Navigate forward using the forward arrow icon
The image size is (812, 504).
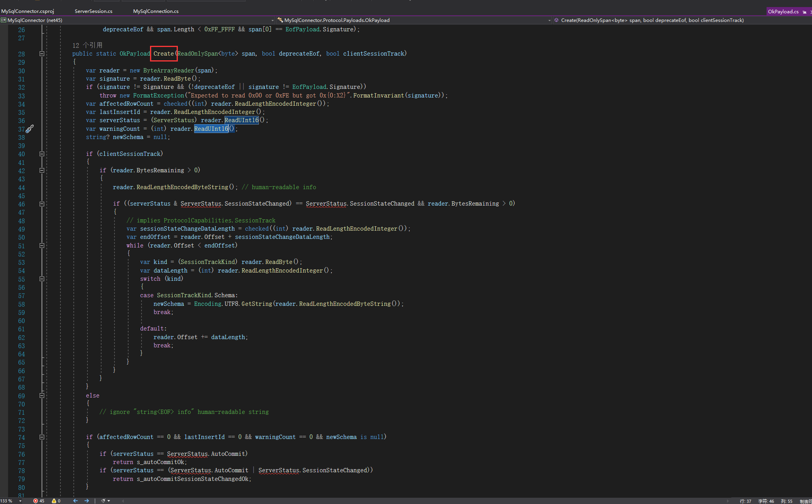[x=87, y=501]
